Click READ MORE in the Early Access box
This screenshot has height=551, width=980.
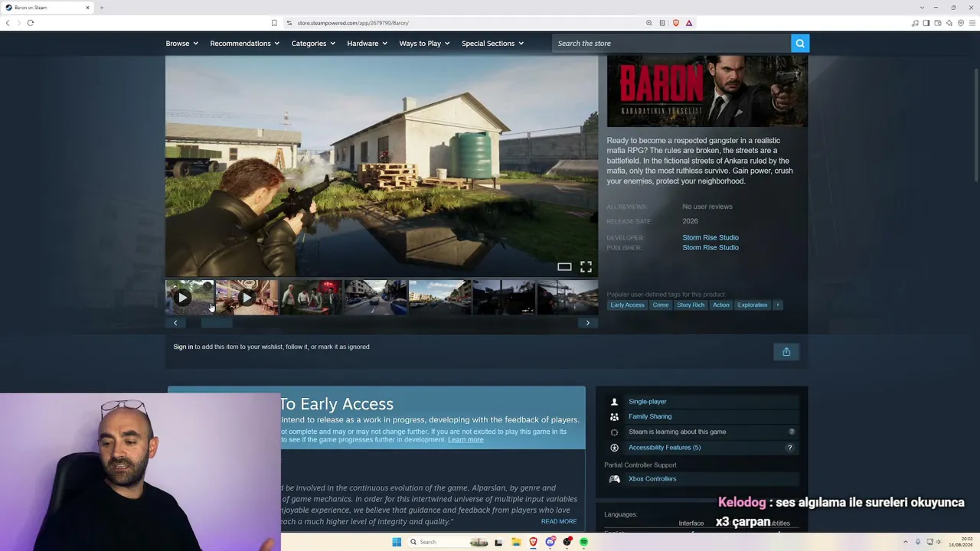coord(559,522)
